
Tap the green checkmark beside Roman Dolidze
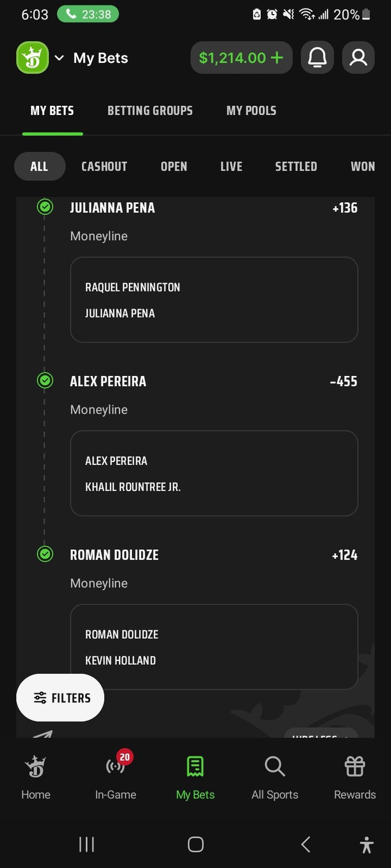45,554
